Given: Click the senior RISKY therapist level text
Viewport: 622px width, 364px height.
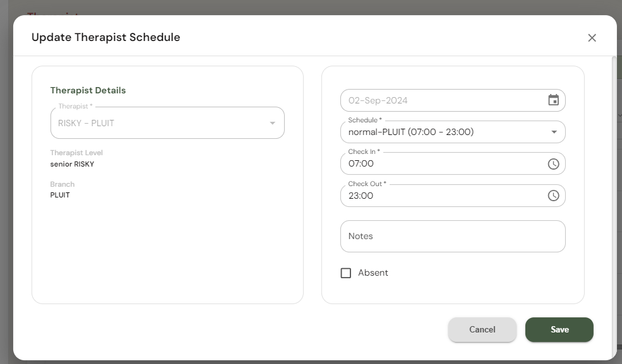Looking at the screenshot, I should tap(72, 164).
